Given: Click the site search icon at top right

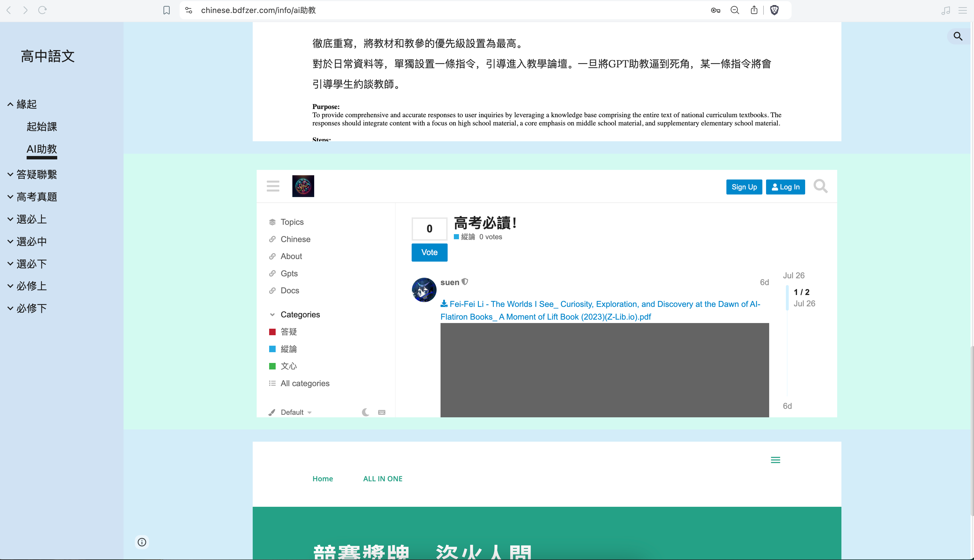Looking at the screenshot, I should pyautogui.click(x=958, y=37).
